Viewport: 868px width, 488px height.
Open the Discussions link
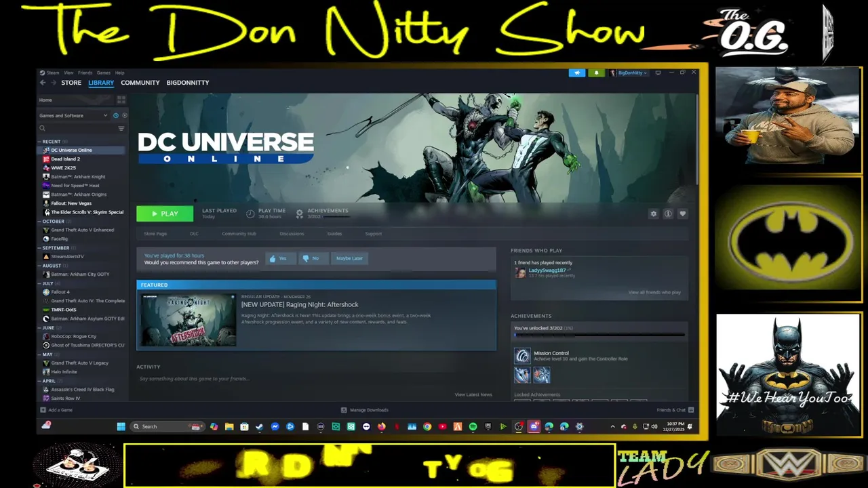pyautogui.click(x=292, y=234)
